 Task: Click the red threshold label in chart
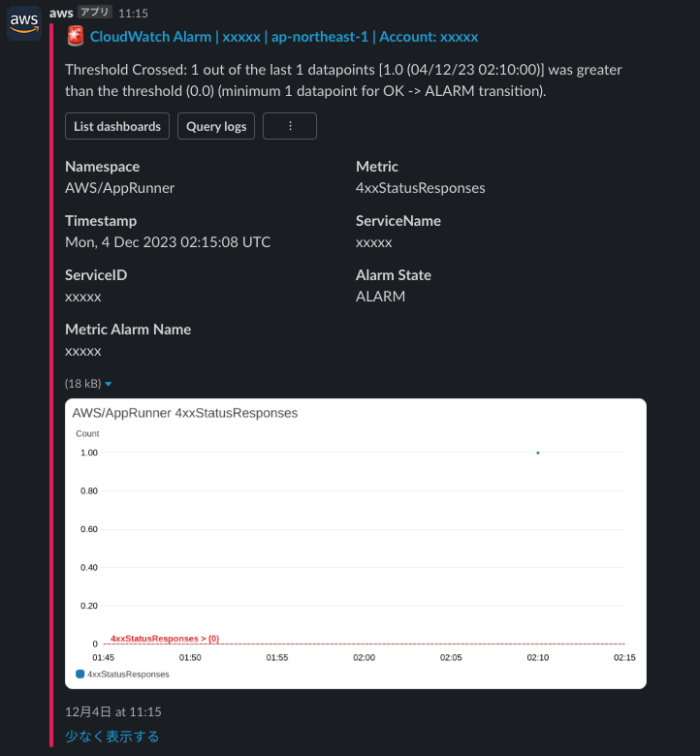[165, 639]
